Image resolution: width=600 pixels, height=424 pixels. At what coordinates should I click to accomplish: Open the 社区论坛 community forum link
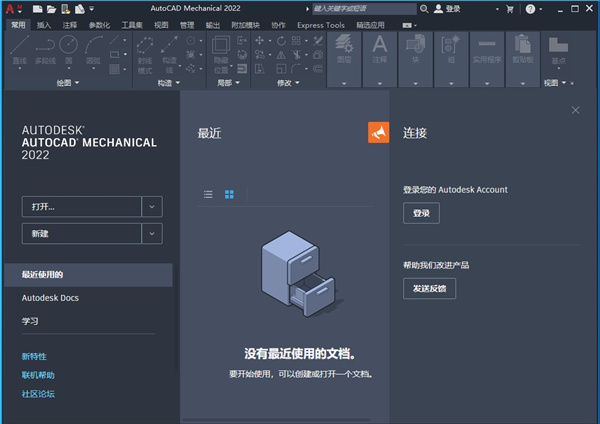38,394
